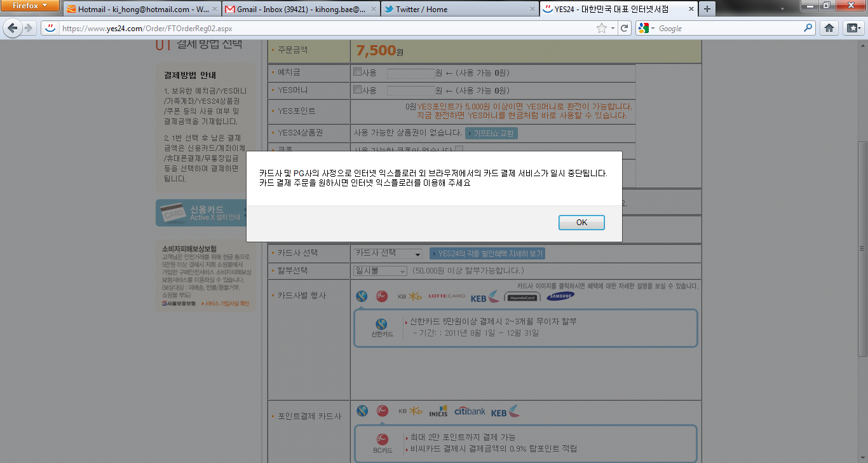Click the 예치금 amount input field

pyautogui.click(x=410, y=73)
